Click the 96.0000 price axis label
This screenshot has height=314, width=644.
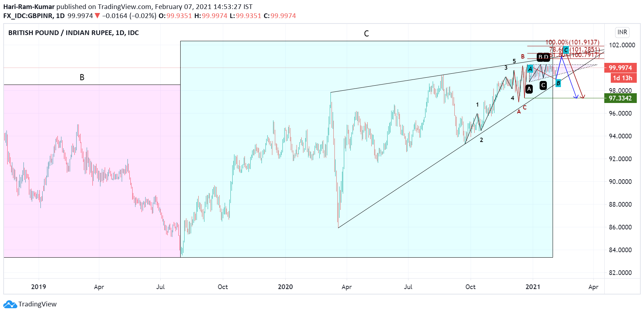(620, 113)
